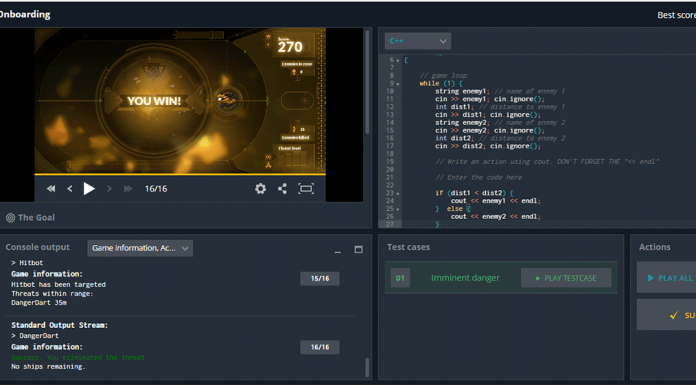Jump to frame 16/16

[x=320, y=347]
